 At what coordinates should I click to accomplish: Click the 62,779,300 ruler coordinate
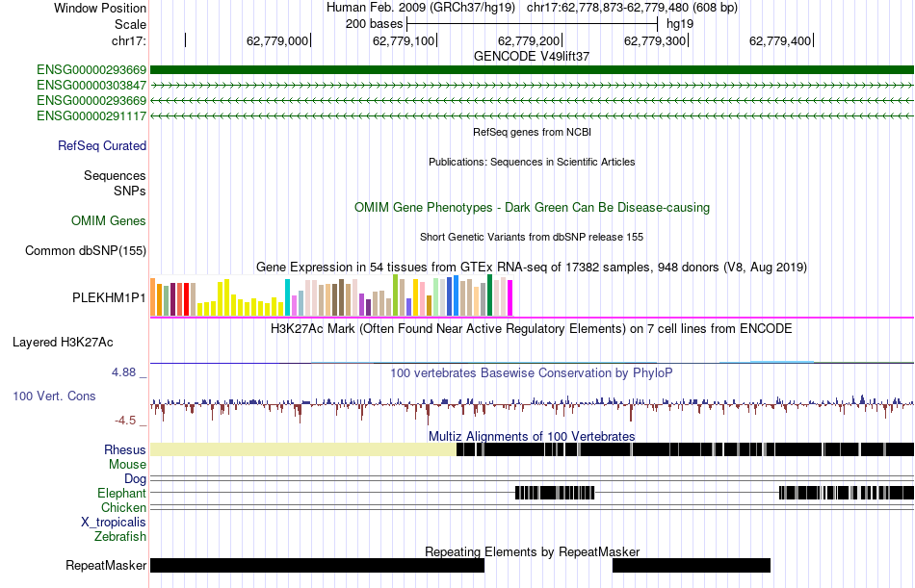click(x=655, y=40)
